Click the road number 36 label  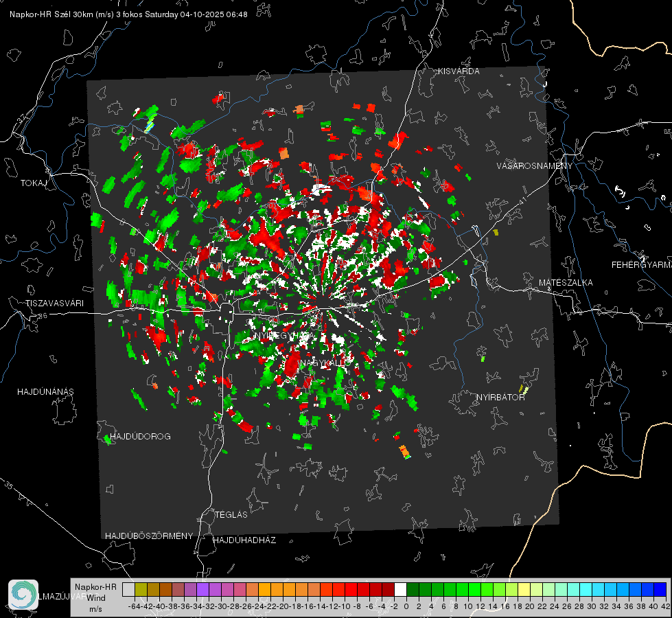[x=43, y=316]
